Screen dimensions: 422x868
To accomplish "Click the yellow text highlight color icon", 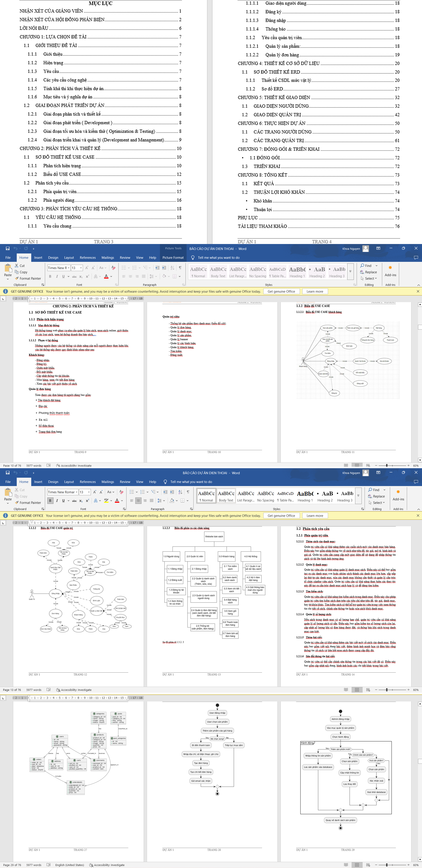I will (x=106, y=500).
